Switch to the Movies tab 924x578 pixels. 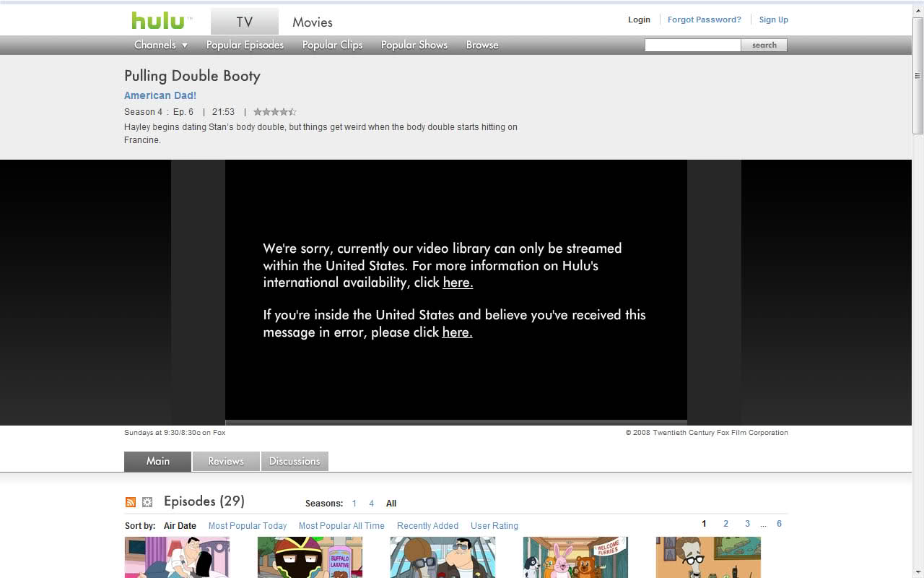coord(313,22)
